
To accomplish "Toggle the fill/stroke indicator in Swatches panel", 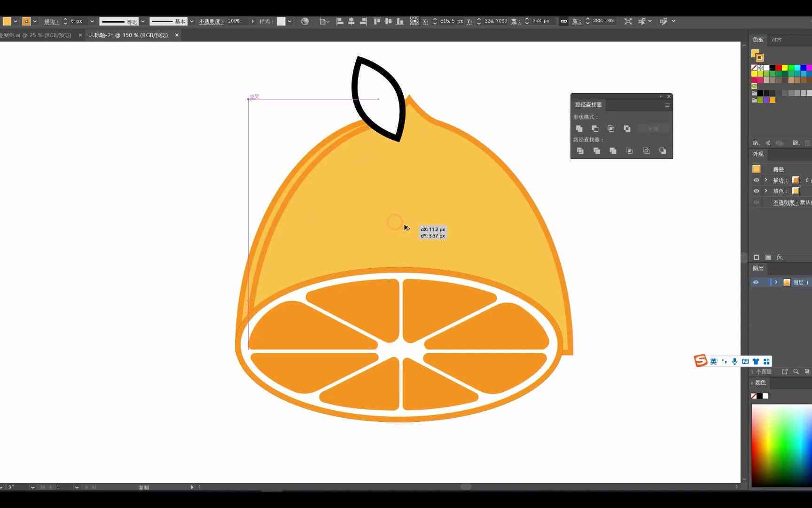I will pos(757,55).
